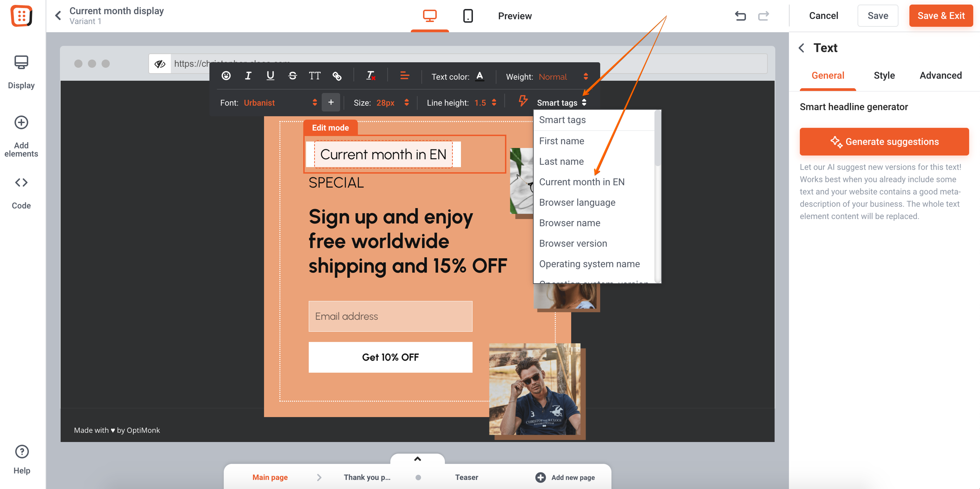Viewport: 980px width, 489px height.
Task: Toggle the URL bar eye icon
Action: 160,64
